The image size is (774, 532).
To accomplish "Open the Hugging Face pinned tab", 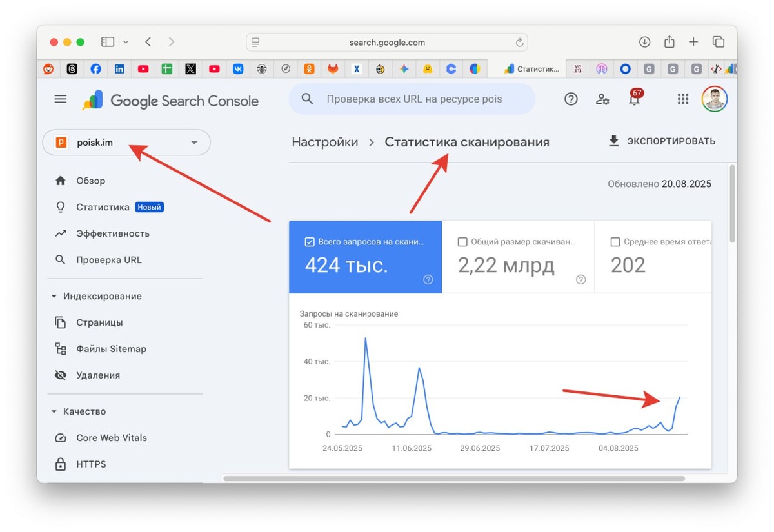I will point(427,69).
